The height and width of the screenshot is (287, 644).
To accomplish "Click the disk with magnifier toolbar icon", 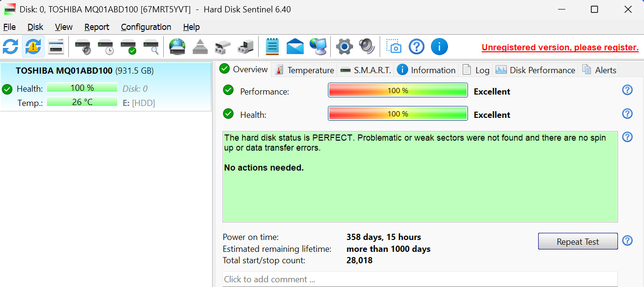I will pos(151,47).
